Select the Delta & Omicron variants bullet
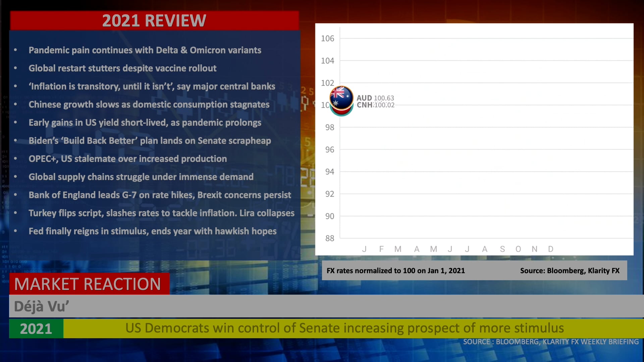644x362 pixels. 145,50
